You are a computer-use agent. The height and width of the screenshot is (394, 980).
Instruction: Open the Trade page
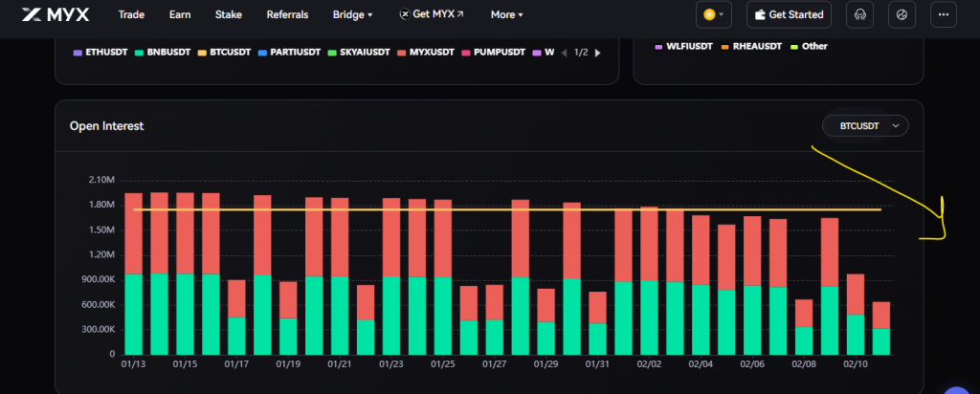pos(132,15)
